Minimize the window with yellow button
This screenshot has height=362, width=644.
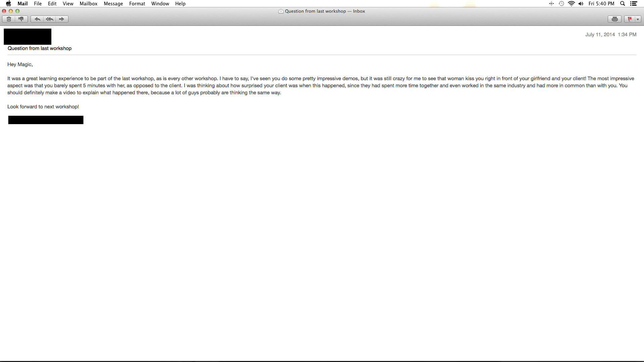tap(11, 11)
